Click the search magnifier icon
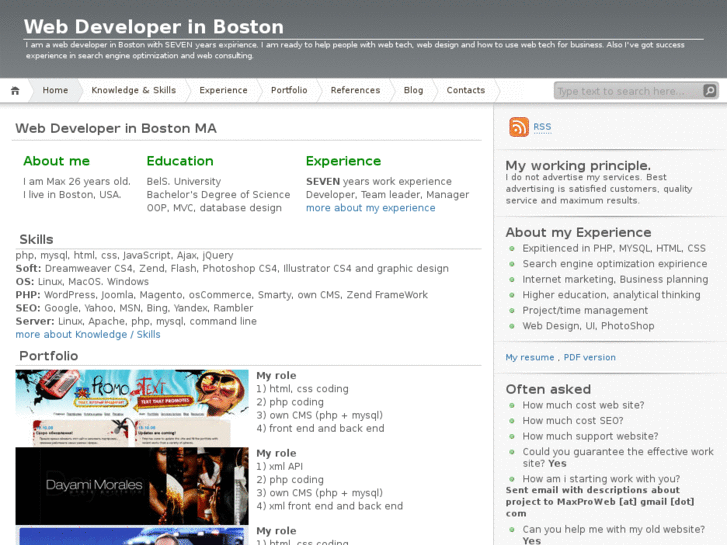This screenshot has width=727, height=545. pos(709,90)
